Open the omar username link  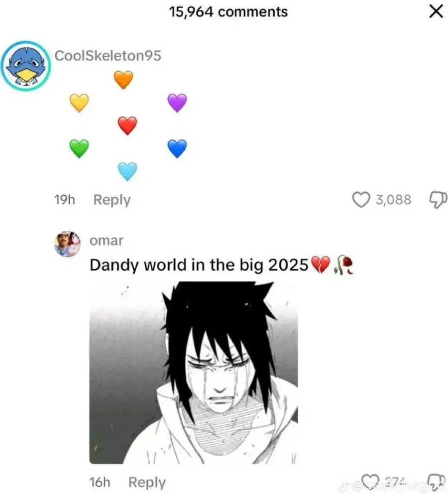tap(107, 241)
